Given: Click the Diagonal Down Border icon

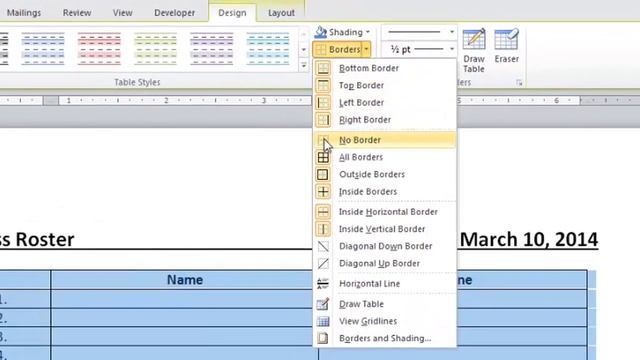Looking at the screenshot, I should point(323,246).
